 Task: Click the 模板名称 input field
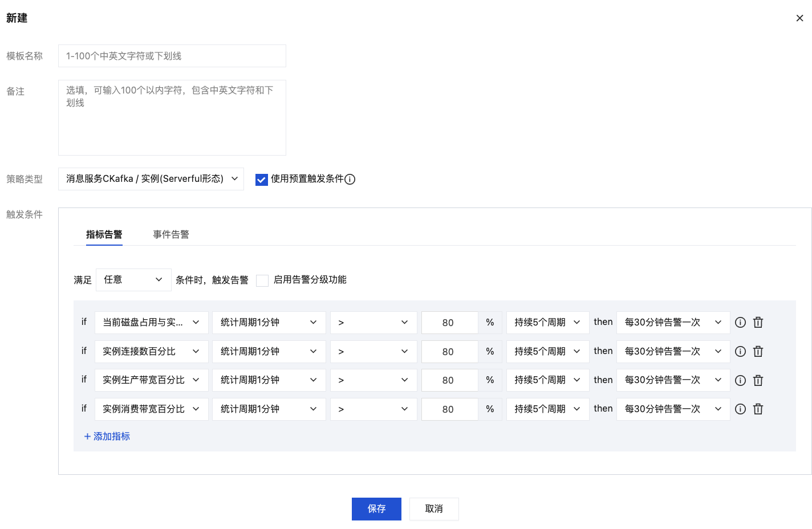click(x=172, y=56)
